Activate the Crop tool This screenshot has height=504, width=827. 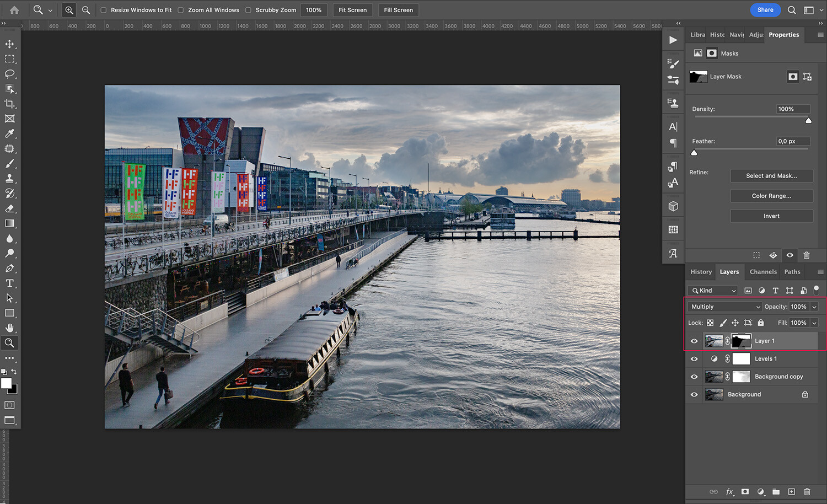tap(10, 103)
